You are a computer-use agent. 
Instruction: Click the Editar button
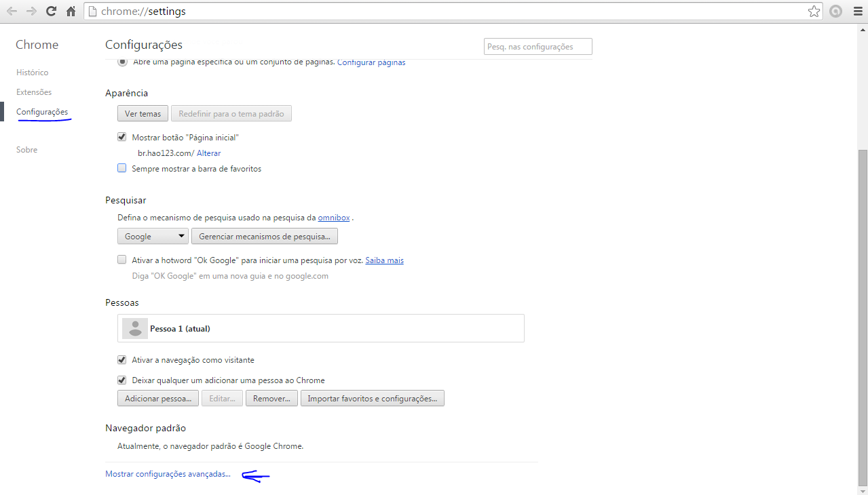[x=222, y=399]
